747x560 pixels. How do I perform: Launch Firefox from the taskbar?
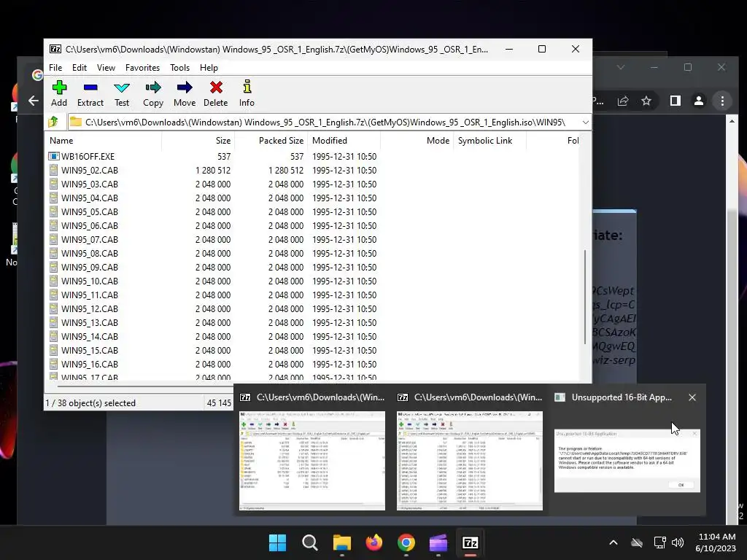374,542
